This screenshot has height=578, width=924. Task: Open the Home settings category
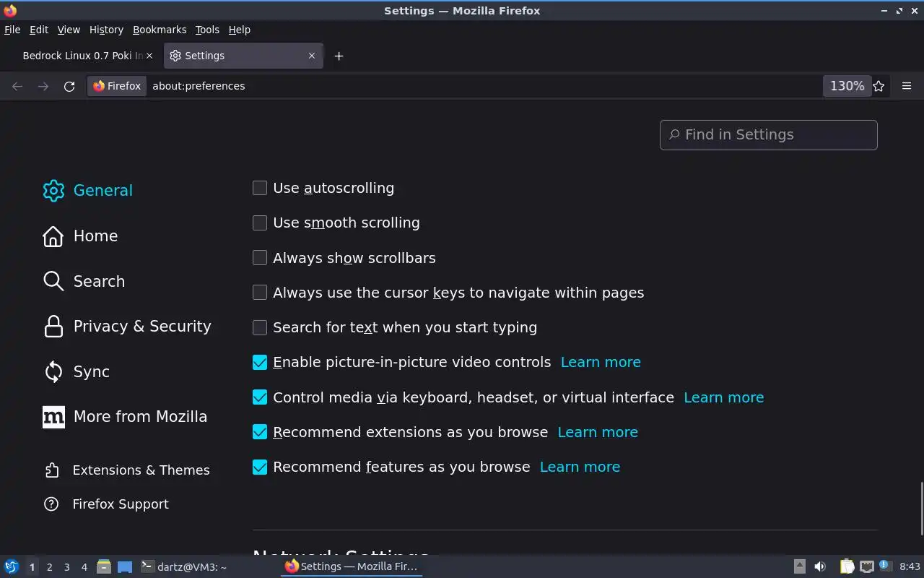pos(80,236)
